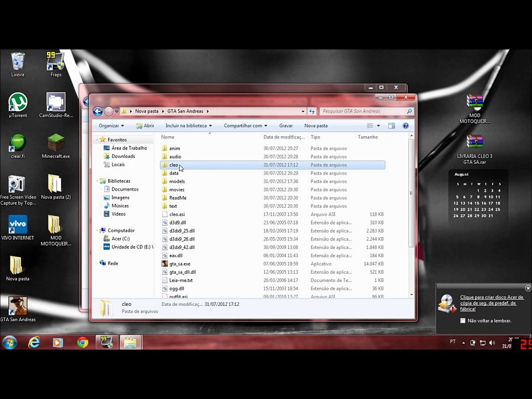Open the Organizar dropdown menu

111,126
